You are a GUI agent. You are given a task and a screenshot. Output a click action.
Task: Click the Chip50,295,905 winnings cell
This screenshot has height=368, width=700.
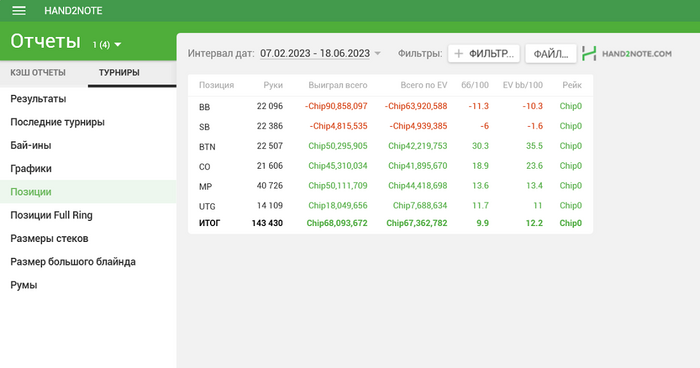(338, 146)
